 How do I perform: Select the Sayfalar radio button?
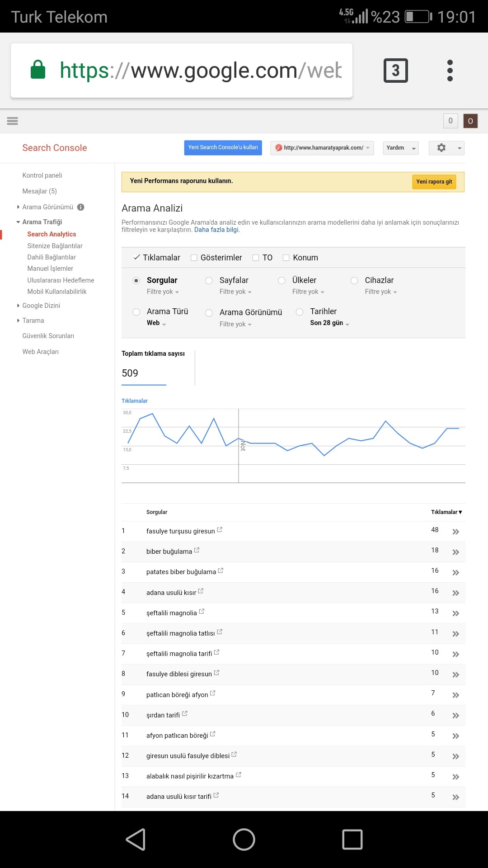[209, 280]
